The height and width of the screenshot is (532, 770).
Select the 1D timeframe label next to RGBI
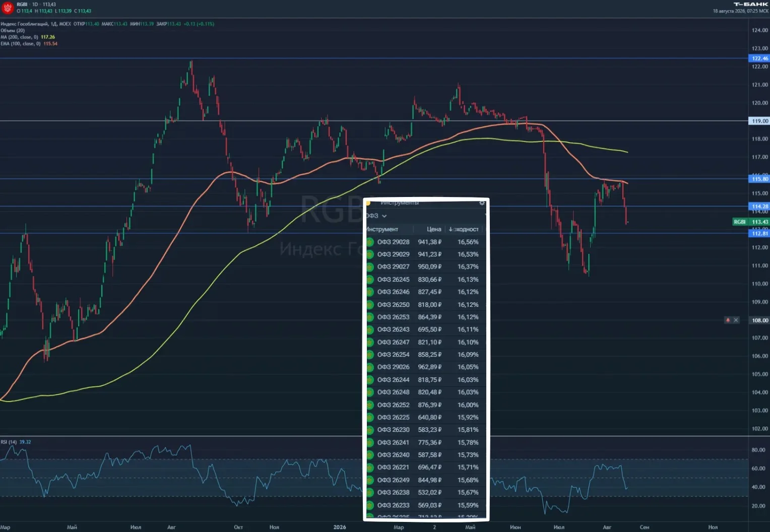tap(35, 5)
